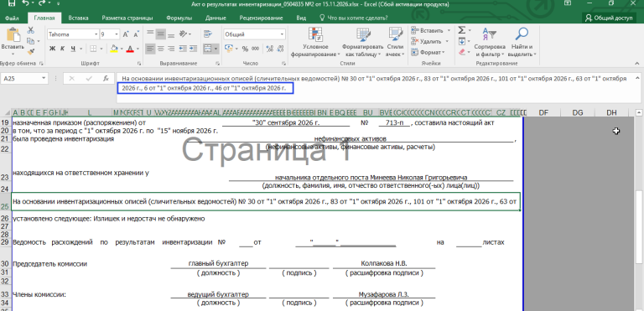644x311 pixels.
Task: Redo the last undone action
Action: point(43,3)
